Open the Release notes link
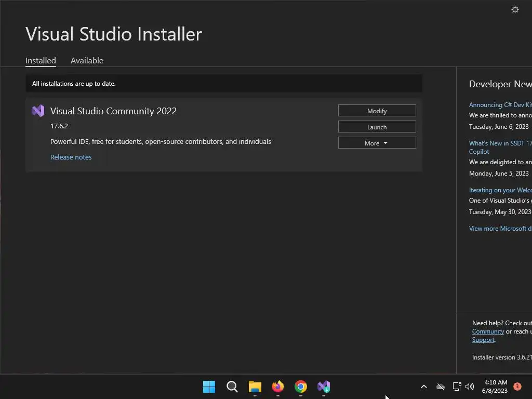Viewport: 532px width, 399px height. (71, 157)
